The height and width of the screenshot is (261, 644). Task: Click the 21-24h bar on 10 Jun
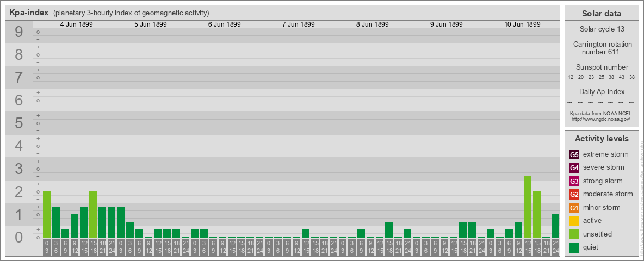click(x=555, y=226)
